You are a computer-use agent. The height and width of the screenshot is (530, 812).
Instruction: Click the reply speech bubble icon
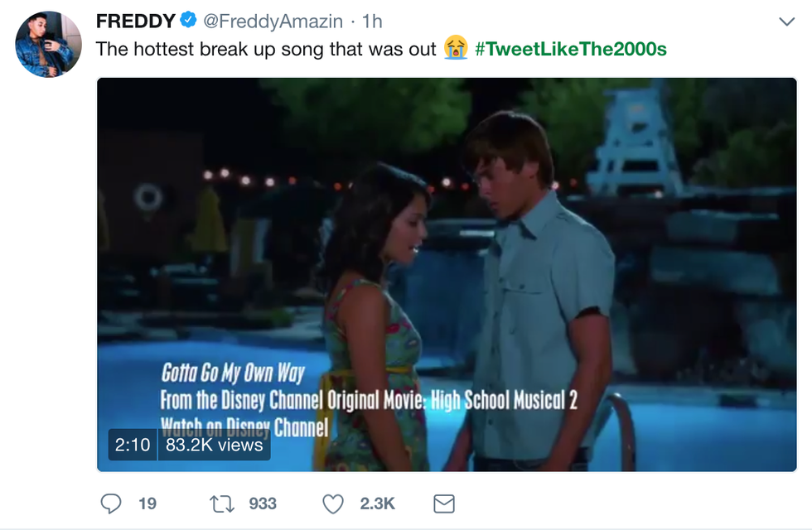110,503
